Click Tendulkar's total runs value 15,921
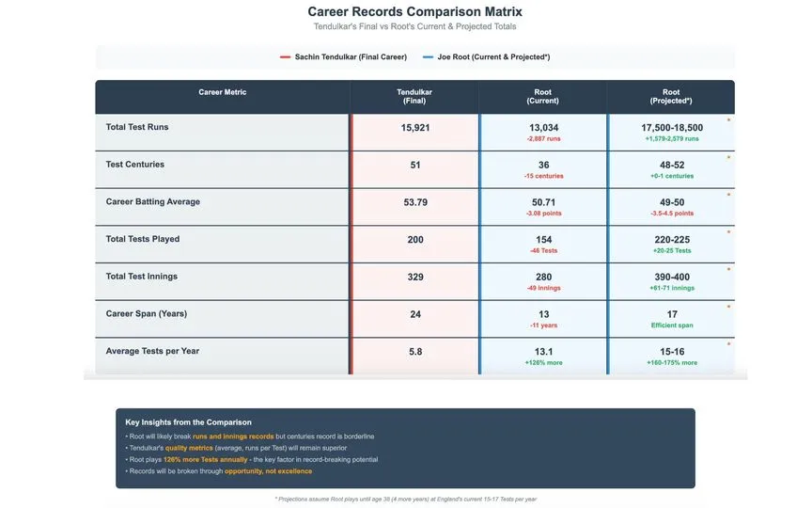 [x=415, y=128]
